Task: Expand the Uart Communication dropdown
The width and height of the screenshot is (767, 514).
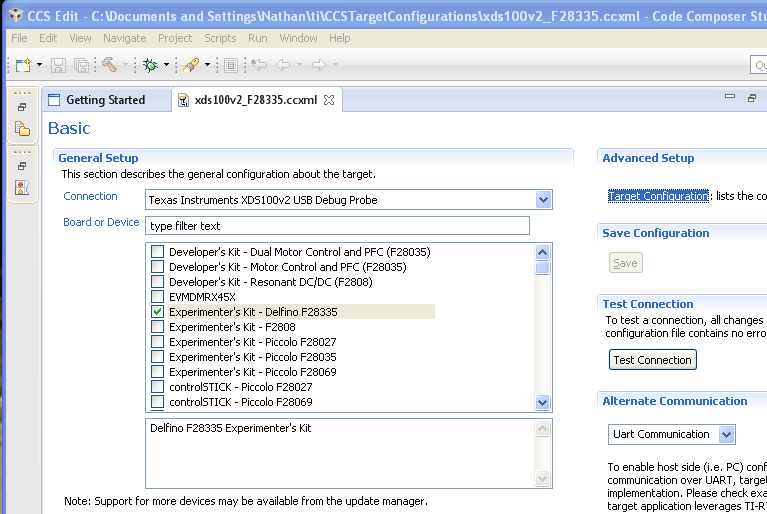Action: [x=726, y=434]
